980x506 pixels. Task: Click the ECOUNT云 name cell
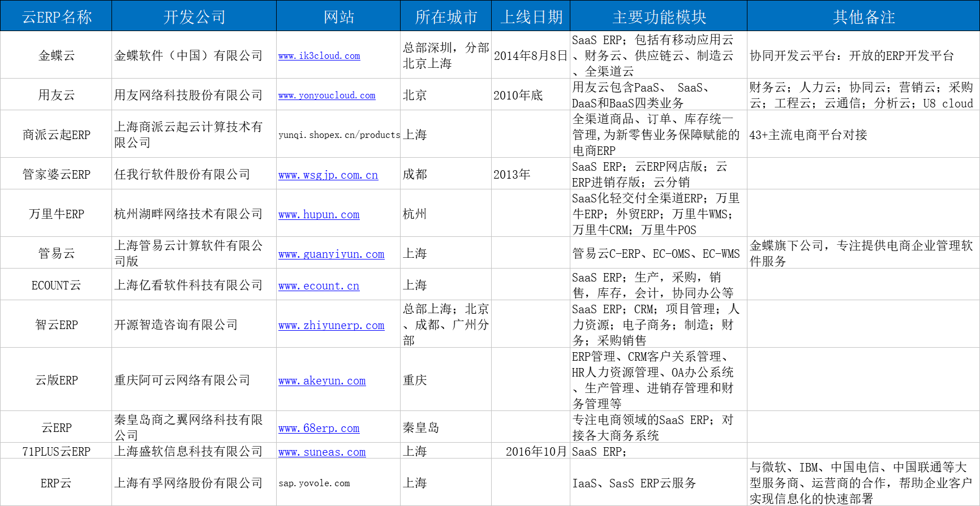(x=56, y=284)
